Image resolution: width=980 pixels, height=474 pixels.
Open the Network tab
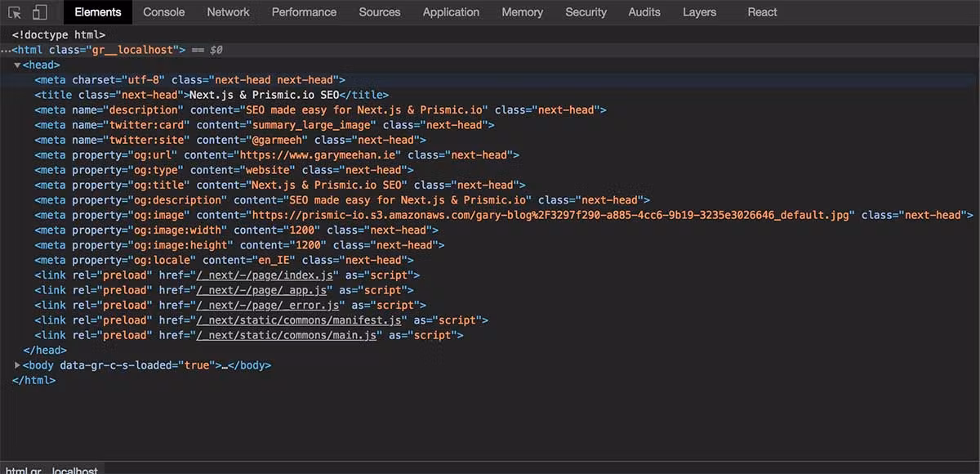click(x=228, y=12)
